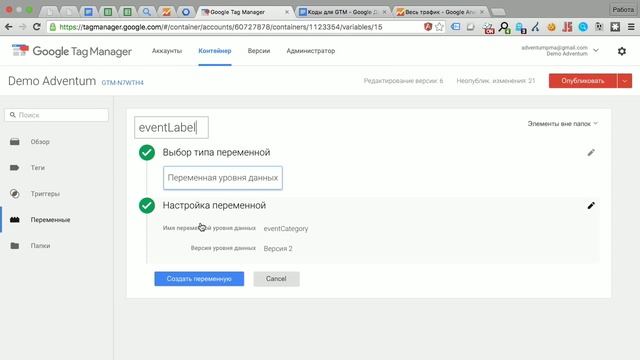Open Обзор in sidebar
Viewport: 640px width, 360px height.
click(x=40, y=142)
